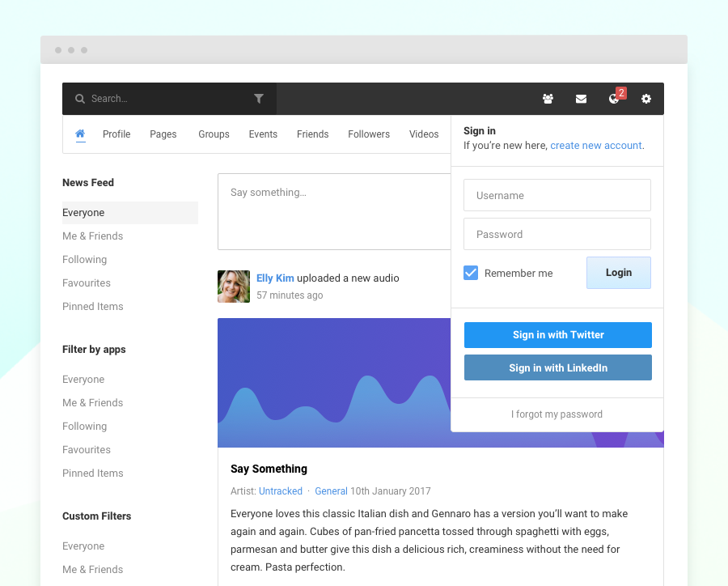Follow the create new account link

click(x=596, y=146)
